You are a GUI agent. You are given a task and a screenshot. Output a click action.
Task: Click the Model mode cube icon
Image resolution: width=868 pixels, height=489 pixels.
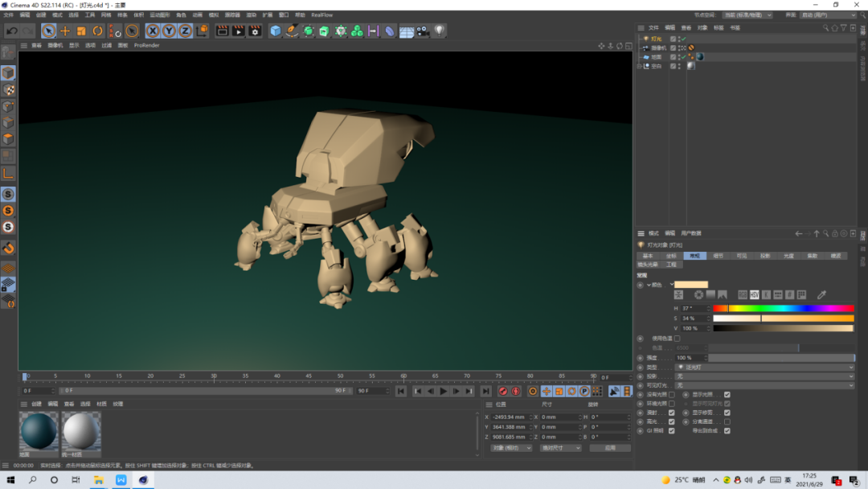pos(8,72)
